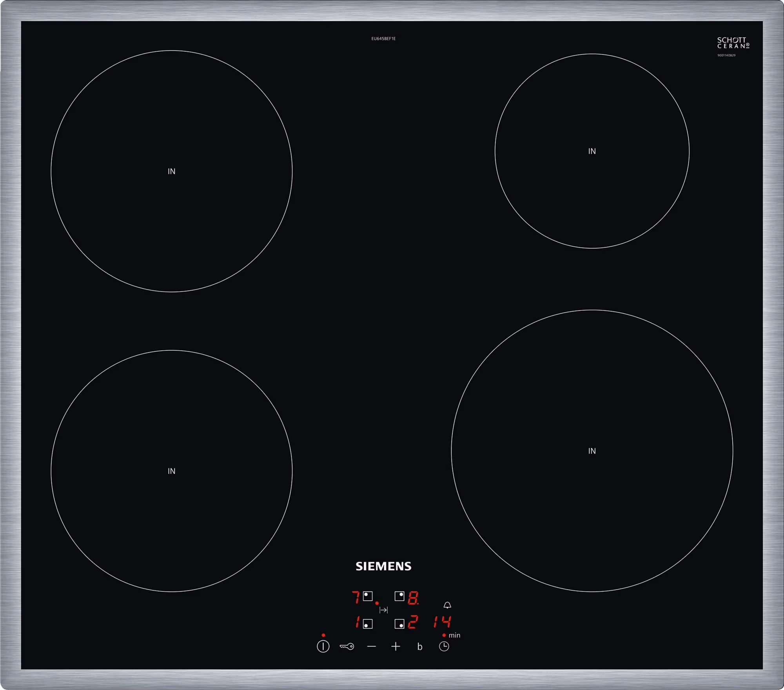Click the serial number 9001140829

pos(726,55)
